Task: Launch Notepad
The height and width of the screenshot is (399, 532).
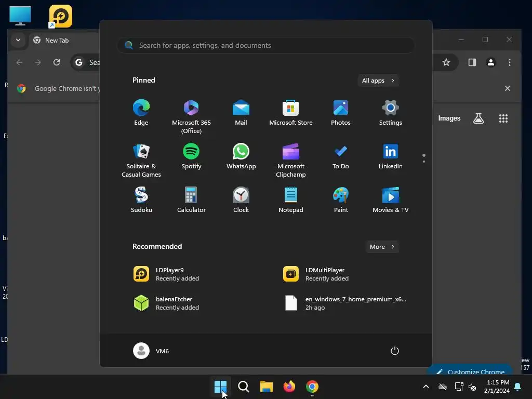Action: [291, 200]
